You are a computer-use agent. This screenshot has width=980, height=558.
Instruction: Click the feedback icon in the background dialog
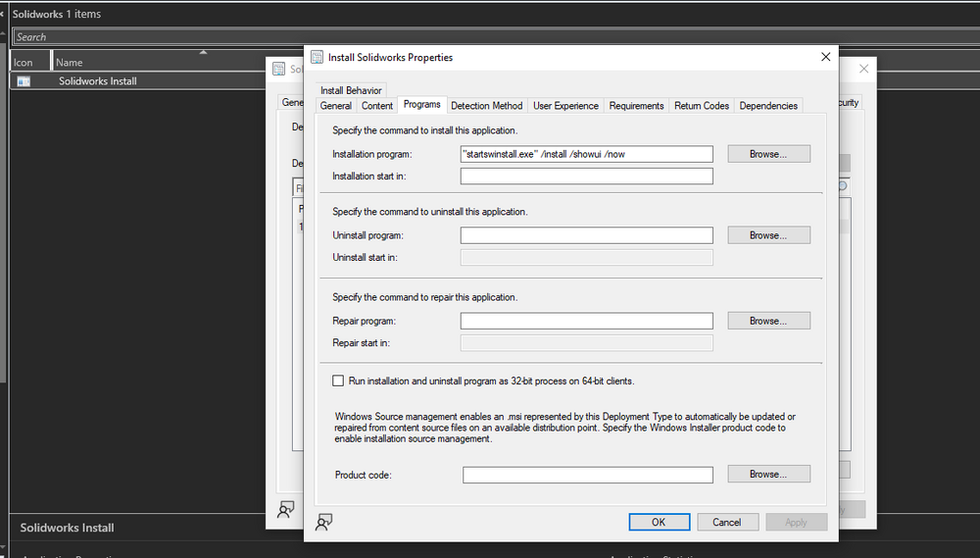[285, 509]
